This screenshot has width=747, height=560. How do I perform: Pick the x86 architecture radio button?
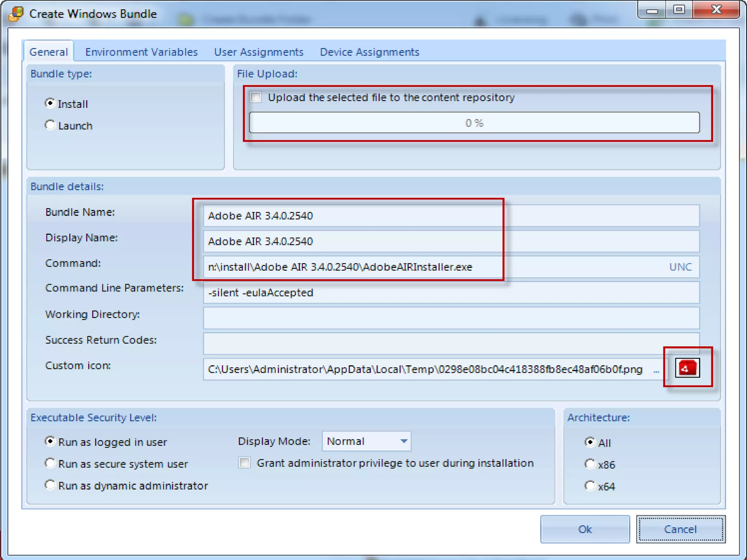[x=590, y=464]
